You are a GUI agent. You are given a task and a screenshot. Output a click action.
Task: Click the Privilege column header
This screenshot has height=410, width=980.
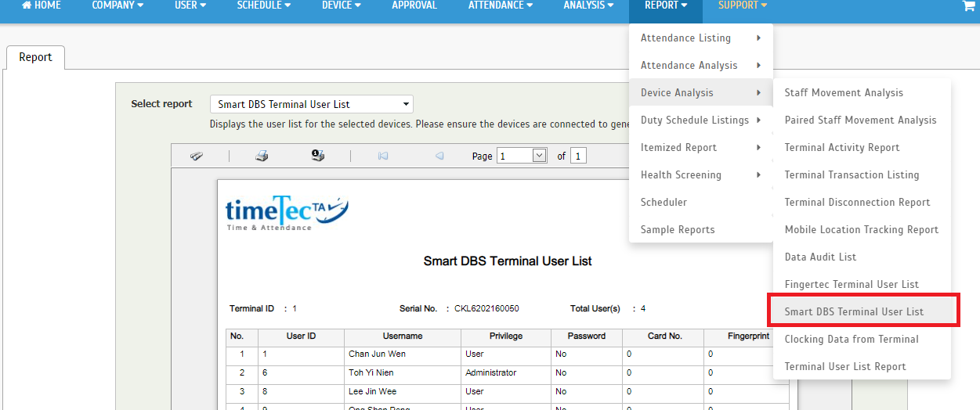click(x=506, y=336)
